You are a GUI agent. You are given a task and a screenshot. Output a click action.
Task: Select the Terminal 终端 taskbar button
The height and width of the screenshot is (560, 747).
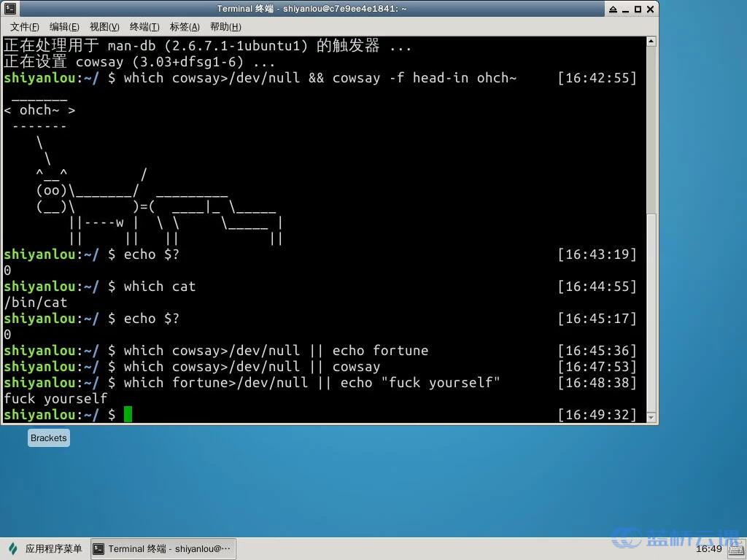tap(163, 549)
